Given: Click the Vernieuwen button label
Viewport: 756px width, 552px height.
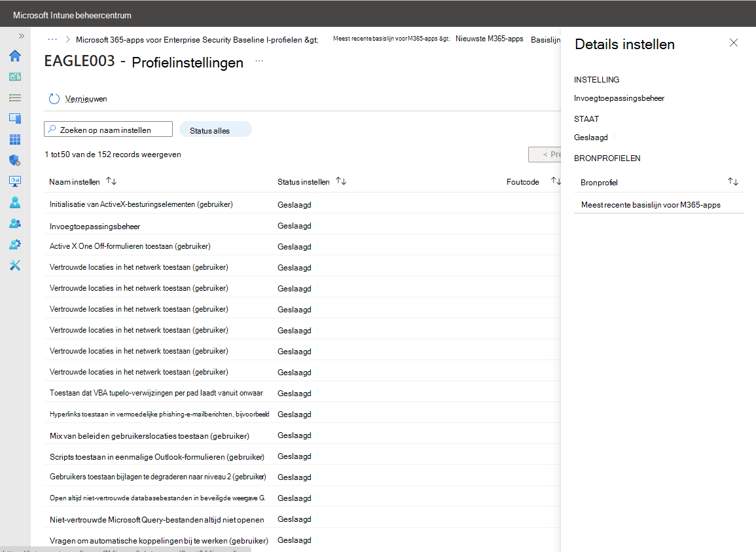Looking at the screenshot, I should [86, 99].
